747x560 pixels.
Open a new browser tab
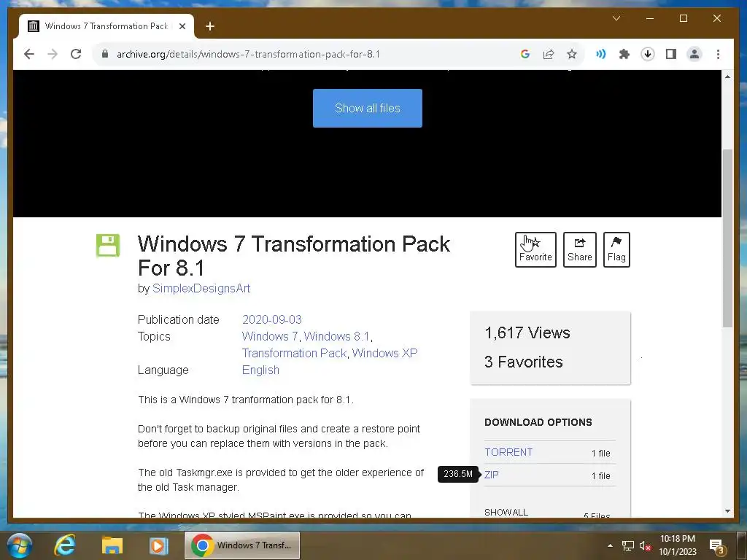[x=209, y=26]
